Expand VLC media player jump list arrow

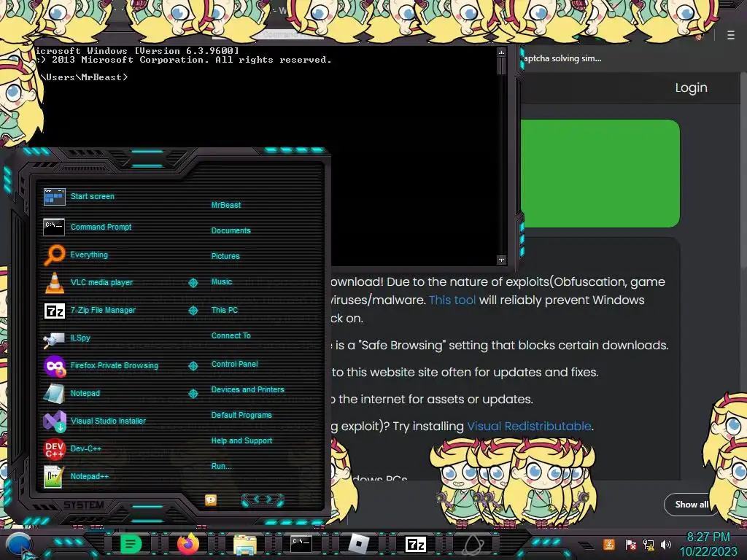pos(193,283)
